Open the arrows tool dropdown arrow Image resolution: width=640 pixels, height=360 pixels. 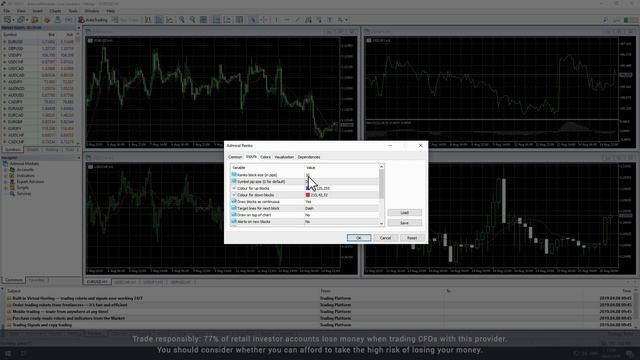346,20
